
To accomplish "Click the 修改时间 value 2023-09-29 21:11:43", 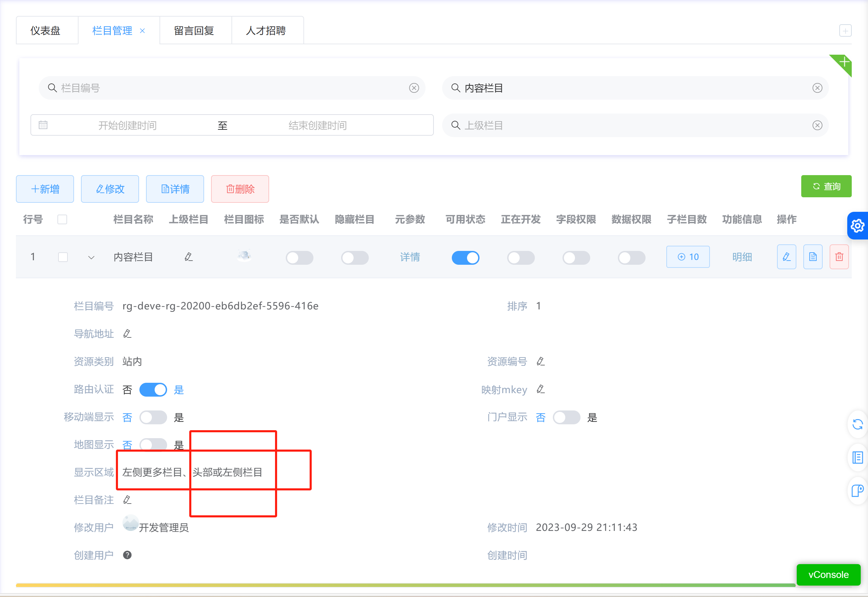I will (x=586, y=527).
